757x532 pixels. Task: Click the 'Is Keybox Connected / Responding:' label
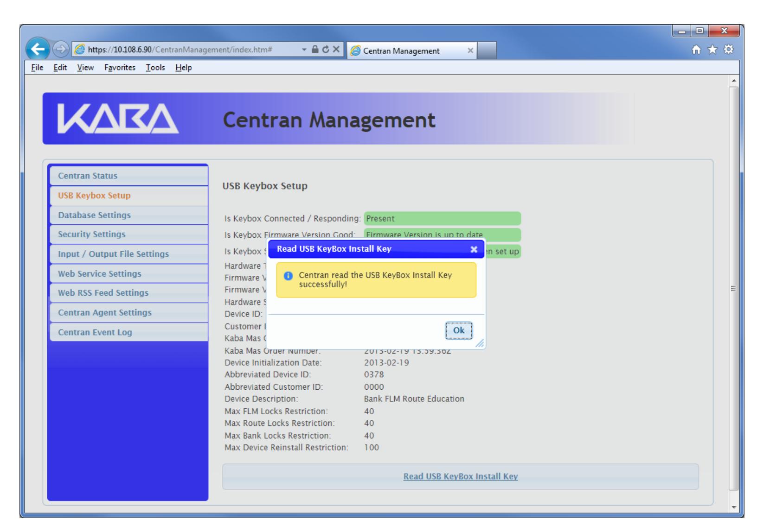(293, 219)
